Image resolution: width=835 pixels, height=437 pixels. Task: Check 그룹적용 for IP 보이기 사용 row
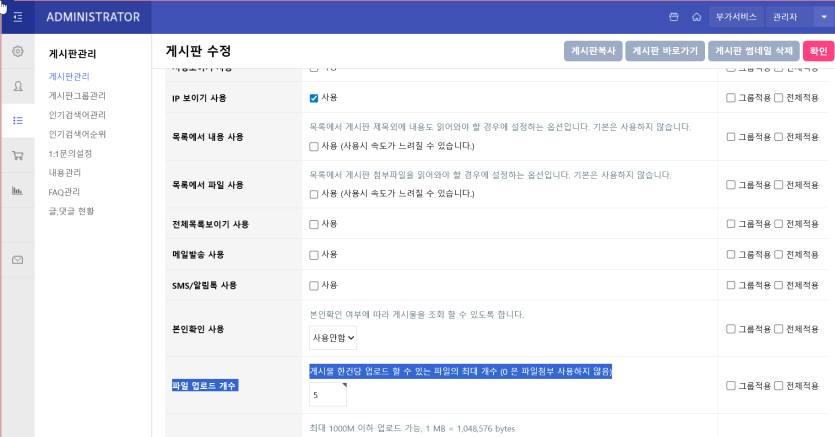click(731, 98)
